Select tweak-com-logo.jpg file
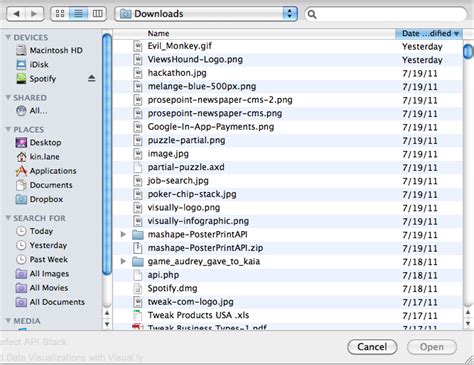 click(288, 302)
